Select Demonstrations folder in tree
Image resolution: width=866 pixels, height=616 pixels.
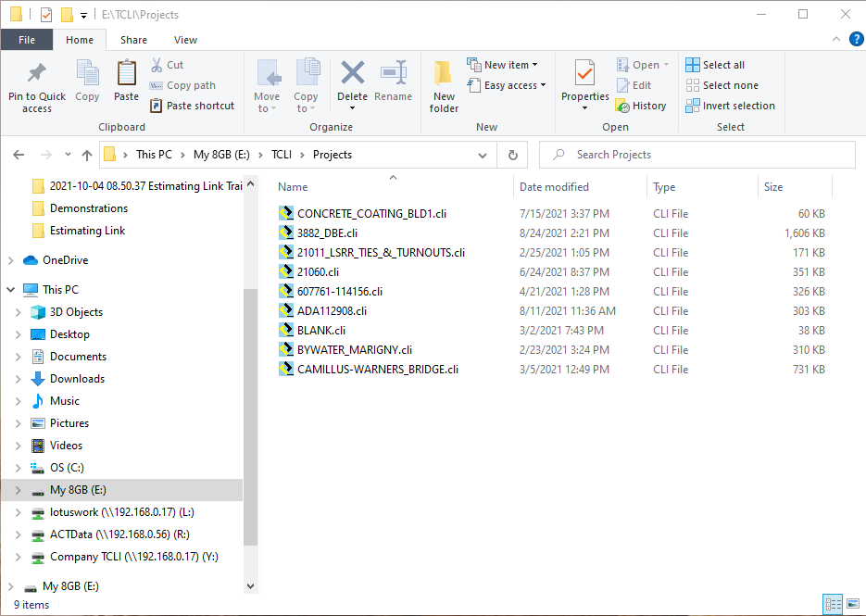(88, 208)
